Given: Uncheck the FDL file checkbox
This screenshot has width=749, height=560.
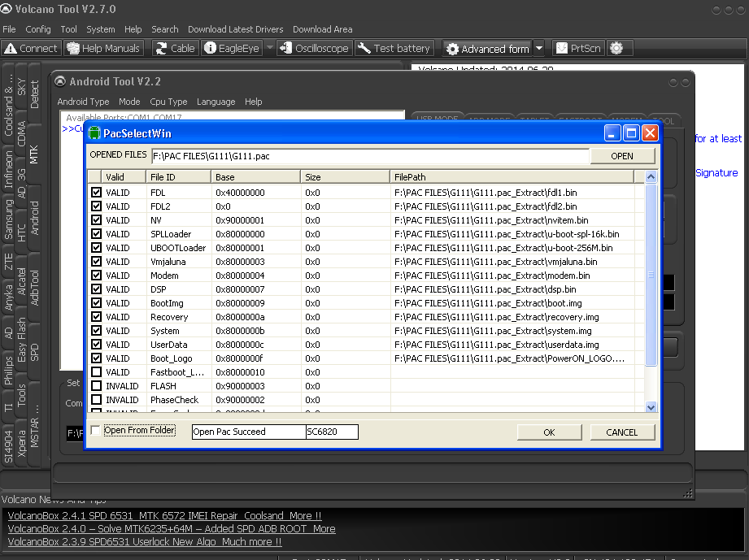Looking at the screenshot, I should (97, 193).
